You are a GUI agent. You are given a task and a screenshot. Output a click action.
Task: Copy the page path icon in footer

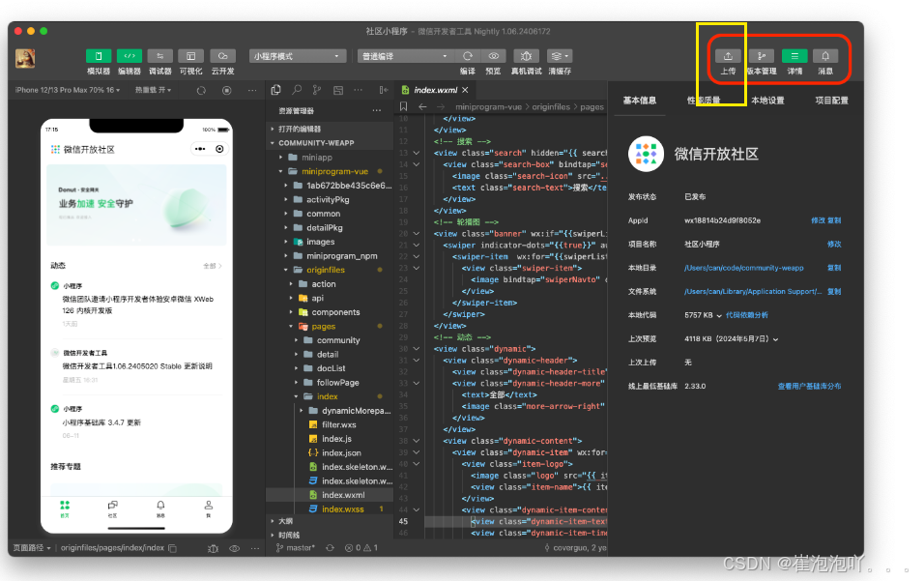[x=173, y=548]
